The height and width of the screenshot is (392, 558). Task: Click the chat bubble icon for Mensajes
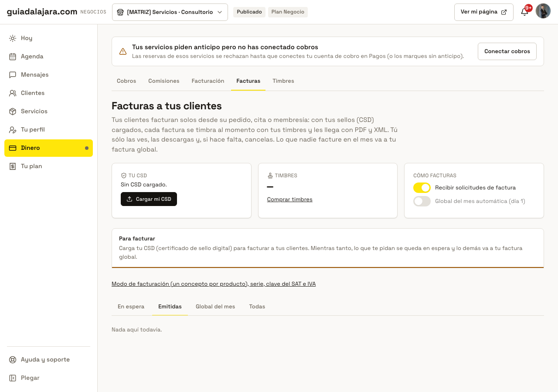click(x=13, y=75)
